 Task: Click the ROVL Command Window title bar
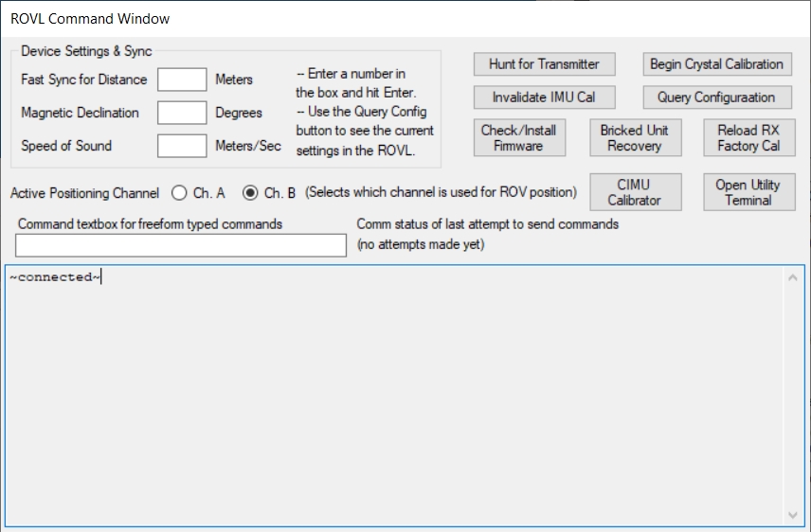pos(379,18)
